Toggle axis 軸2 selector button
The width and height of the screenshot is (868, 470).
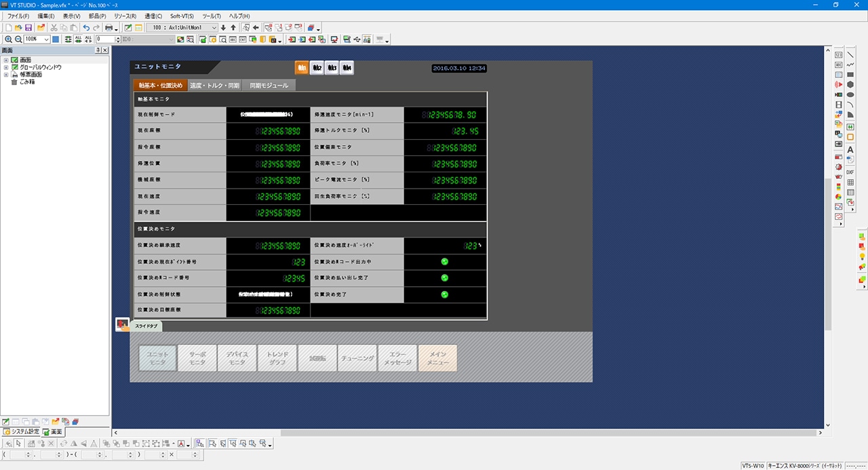(x=317, y=68)
